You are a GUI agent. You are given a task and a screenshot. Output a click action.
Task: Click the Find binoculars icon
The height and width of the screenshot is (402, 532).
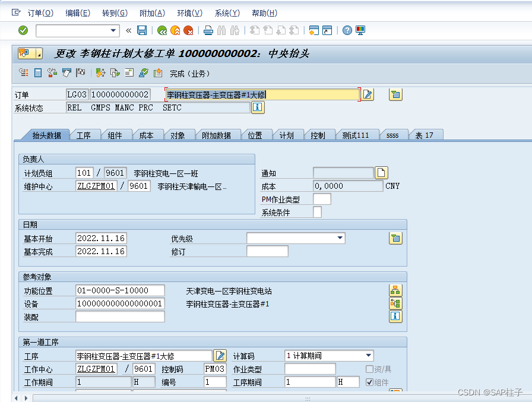[223, 30]
